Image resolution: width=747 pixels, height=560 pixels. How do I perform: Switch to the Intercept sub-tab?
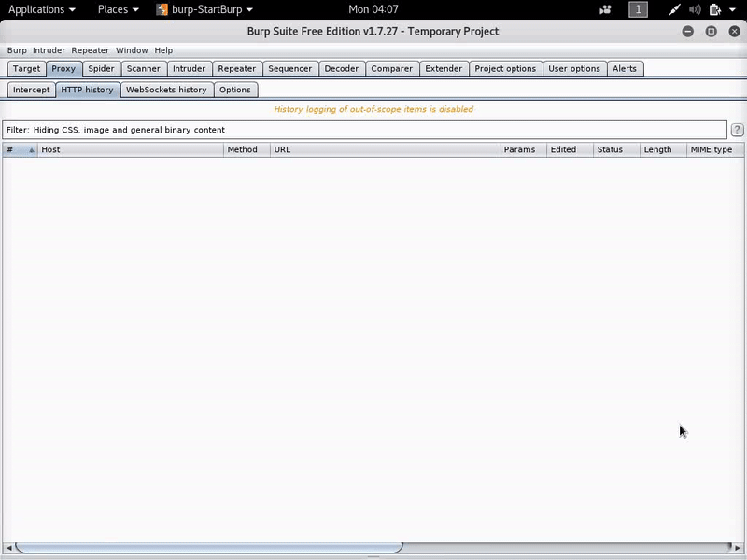click(x=31, y=90)
